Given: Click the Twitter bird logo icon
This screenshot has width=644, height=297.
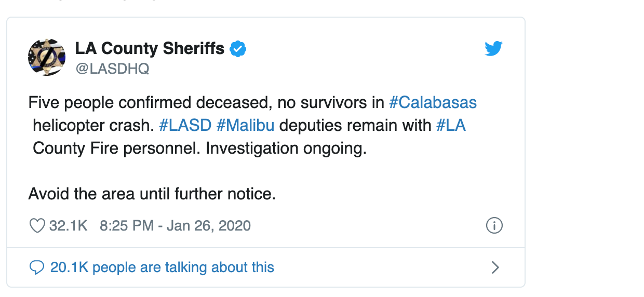Looking at the screenshot, I should pyautogui.click(x=493, y=49).
